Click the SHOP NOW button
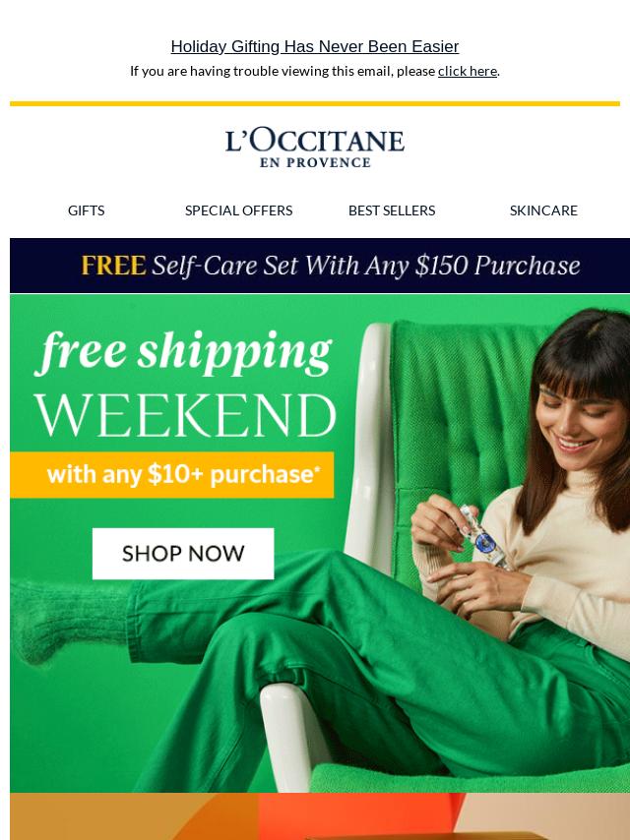Image resolution: width=630 pixels, height=840 pixels. pos(183,554)
